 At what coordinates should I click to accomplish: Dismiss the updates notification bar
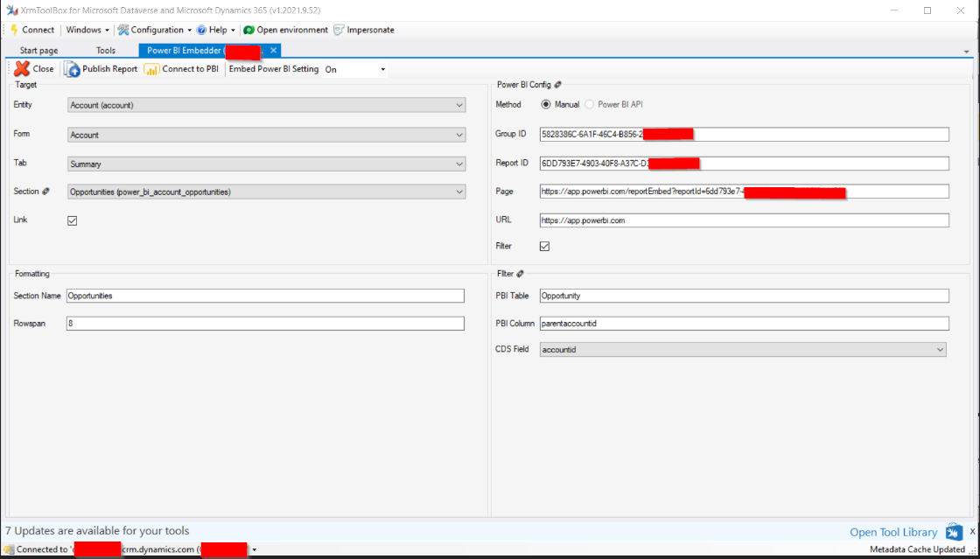coord(972,531)
